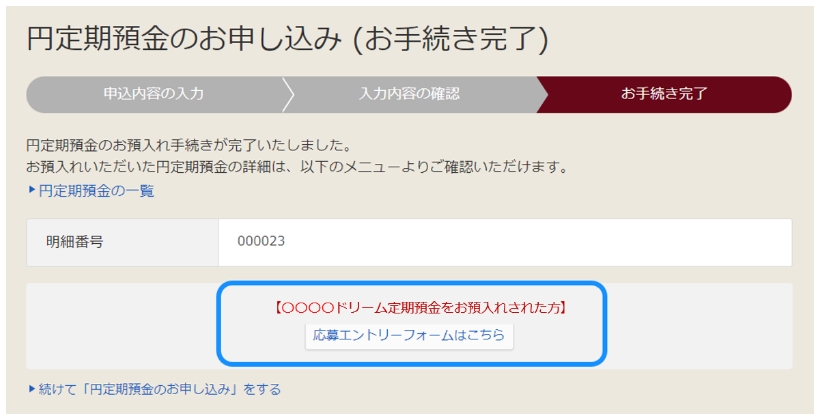820x420 pixels.
Task: Click the red ドリーム定期預金 notice text
Action: coord(420,308)
